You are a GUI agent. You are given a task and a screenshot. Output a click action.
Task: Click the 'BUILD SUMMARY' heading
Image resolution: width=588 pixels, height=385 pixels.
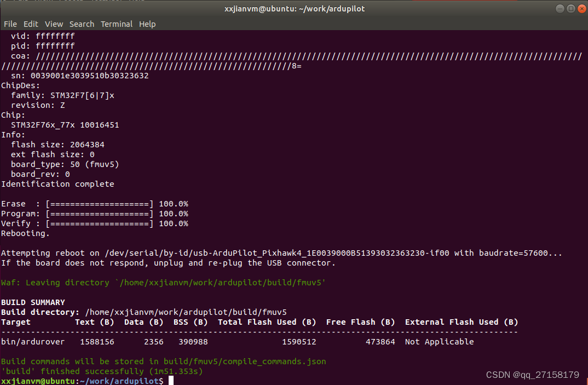click(33, 302)
